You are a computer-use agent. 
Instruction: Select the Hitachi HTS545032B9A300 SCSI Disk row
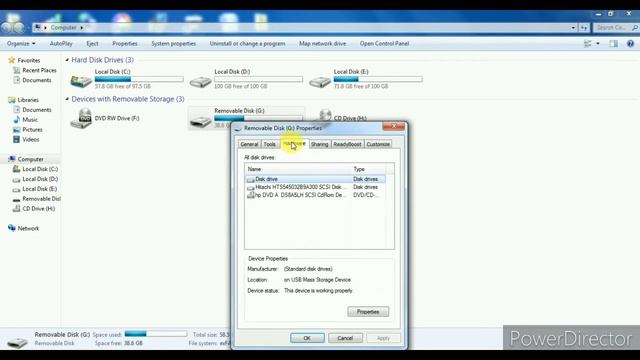tap(315, 187)
